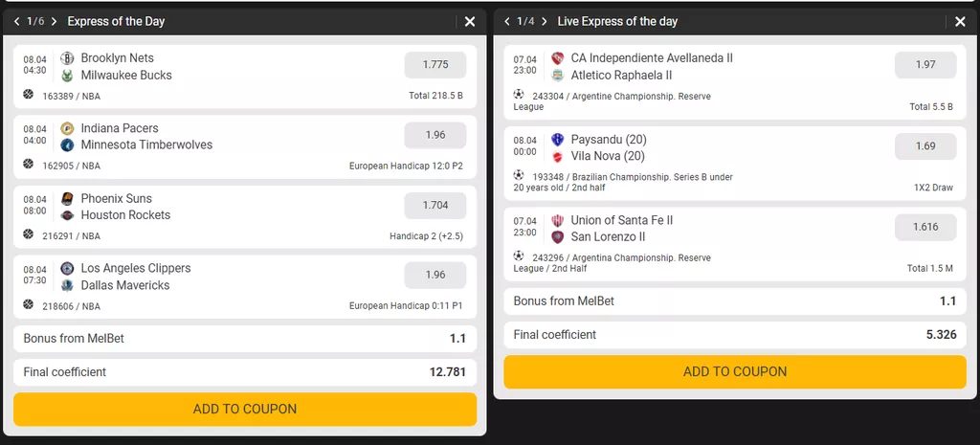Click the Brooklyn Nets team name

[x=118, y=58]
